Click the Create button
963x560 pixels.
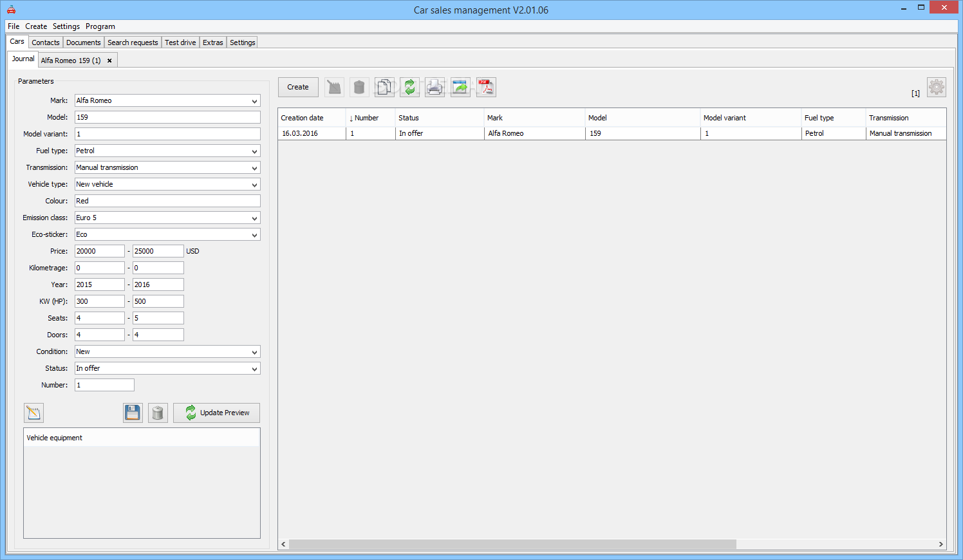pos(298,87)
